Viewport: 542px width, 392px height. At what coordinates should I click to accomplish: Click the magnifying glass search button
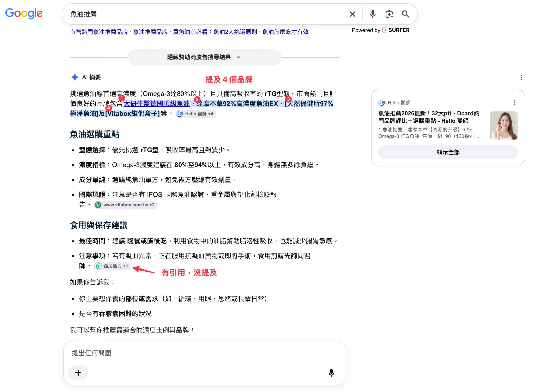pos(405,14)
